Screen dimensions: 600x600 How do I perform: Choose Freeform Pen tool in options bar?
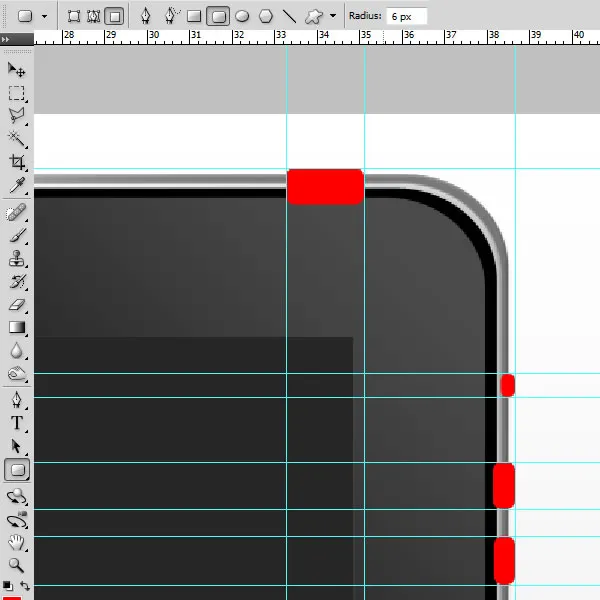coord(171,16)
